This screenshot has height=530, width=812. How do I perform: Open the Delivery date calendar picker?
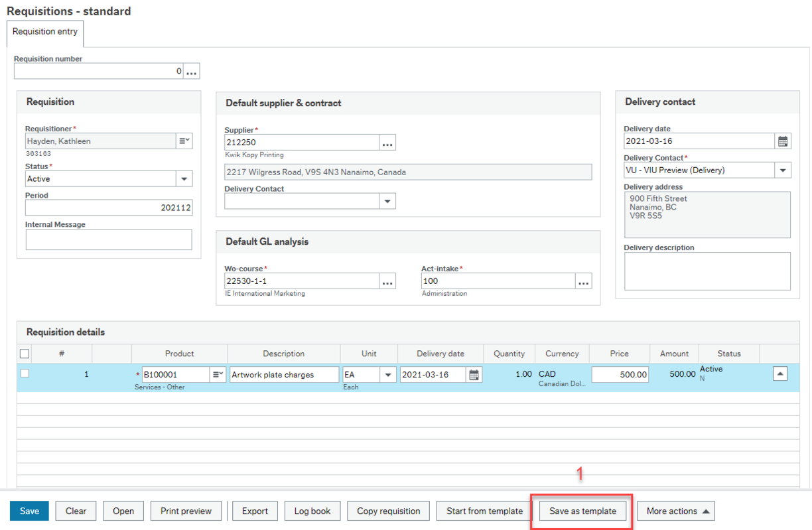click(x=783, y=141)
